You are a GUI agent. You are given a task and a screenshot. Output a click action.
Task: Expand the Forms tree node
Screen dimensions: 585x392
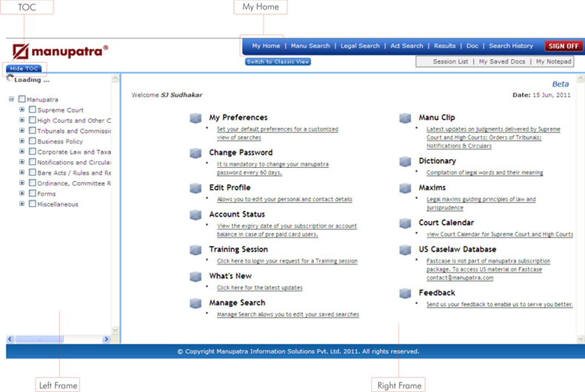pos(22,193)
